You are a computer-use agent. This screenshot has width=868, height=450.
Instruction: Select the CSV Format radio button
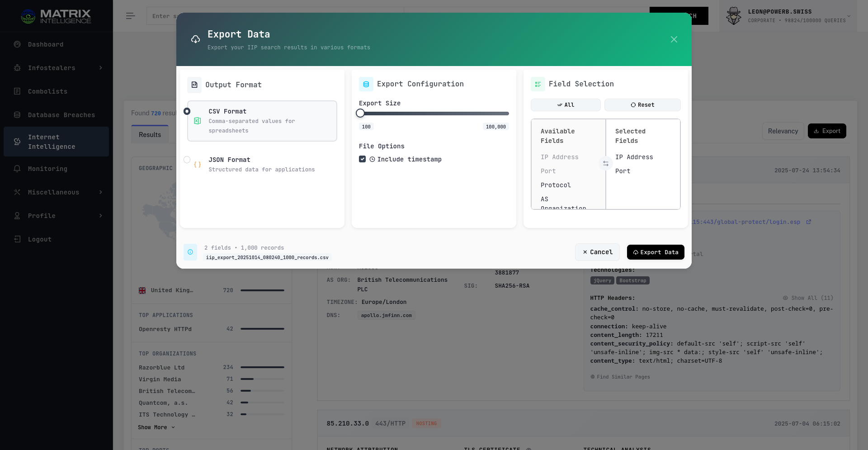pos(187,111)
